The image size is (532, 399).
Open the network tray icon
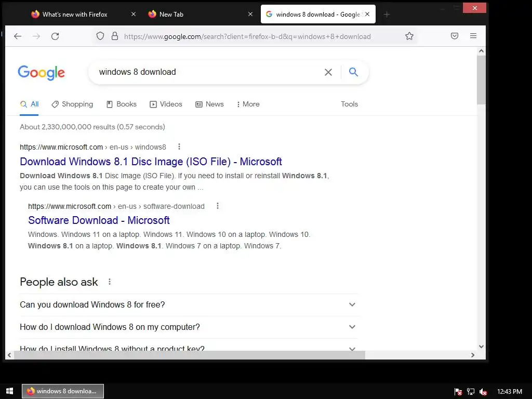pyautogui.click(x=471, y=392)
